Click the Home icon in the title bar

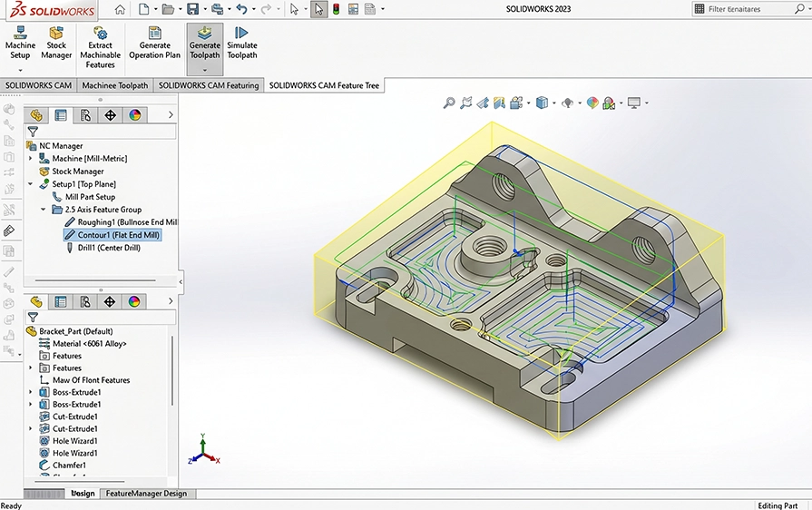pyautogui.click(x=120, y=9)
